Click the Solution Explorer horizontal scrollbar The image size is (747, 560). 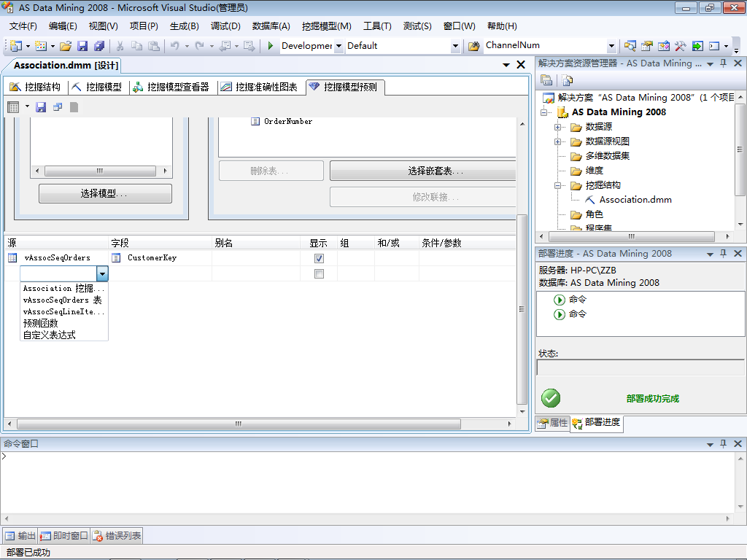[x=632, y=236]
